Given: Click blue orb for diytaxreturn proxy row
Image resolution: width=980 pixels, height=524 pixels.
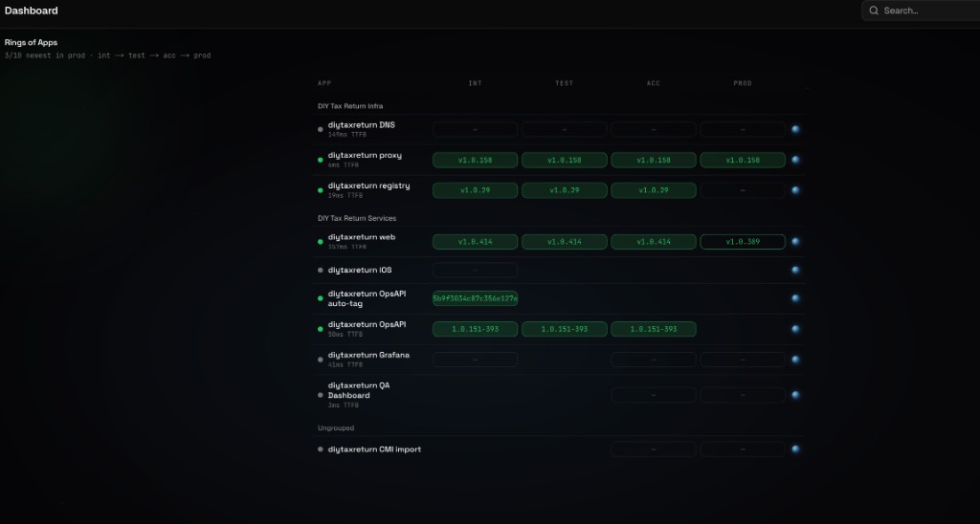Looking at the screenshot, I should (x=795, y=160).
